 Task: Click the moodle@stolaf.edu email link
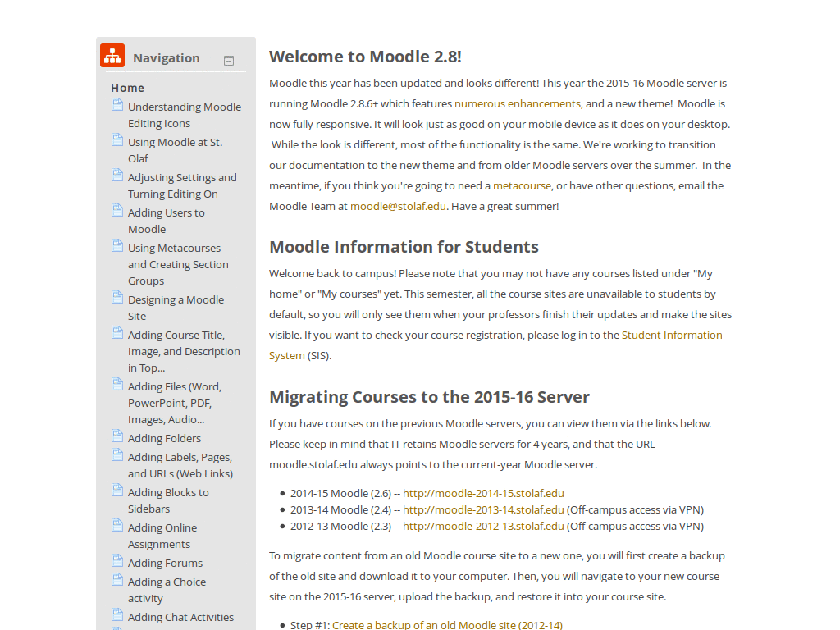pyautogui.click(x=398, y=206)
